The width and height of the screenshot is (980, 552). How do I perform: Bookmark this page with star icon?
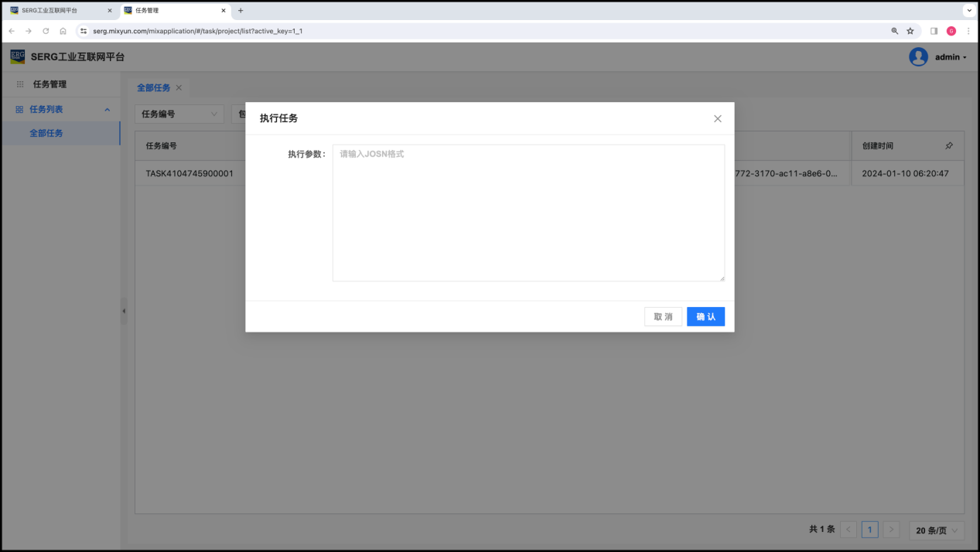pyautogui.click(x=910, y=31)
